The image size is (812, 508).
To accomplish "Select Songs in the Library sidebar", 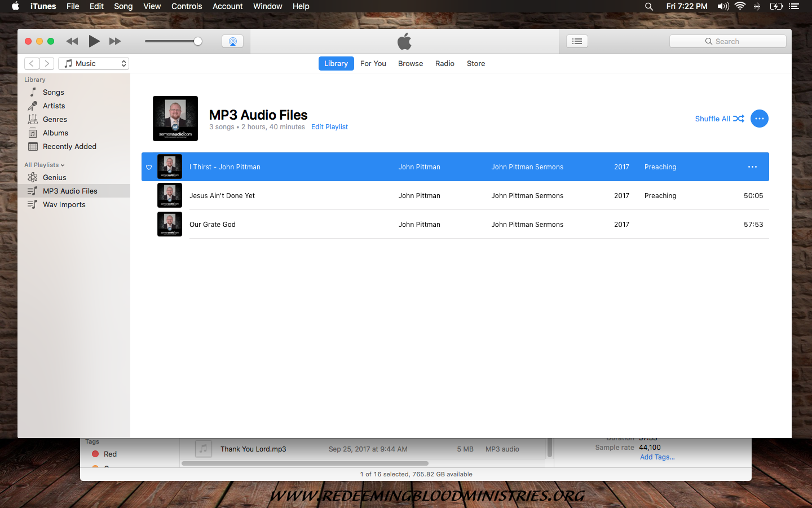I will pyautogui.click(x=74, y=93).
